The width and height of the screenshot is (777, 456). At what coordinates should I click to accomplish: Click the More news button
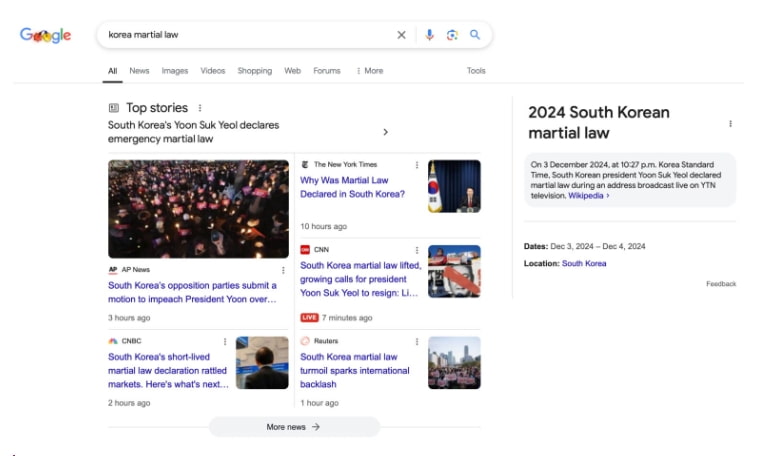pos(294,427)
